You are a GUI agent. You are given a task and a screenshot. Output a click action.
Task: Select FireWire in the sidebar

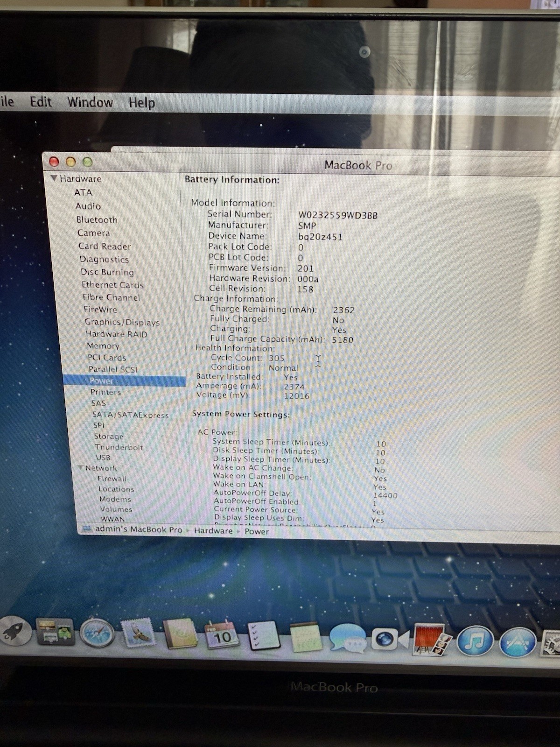[x=100, y=309]
